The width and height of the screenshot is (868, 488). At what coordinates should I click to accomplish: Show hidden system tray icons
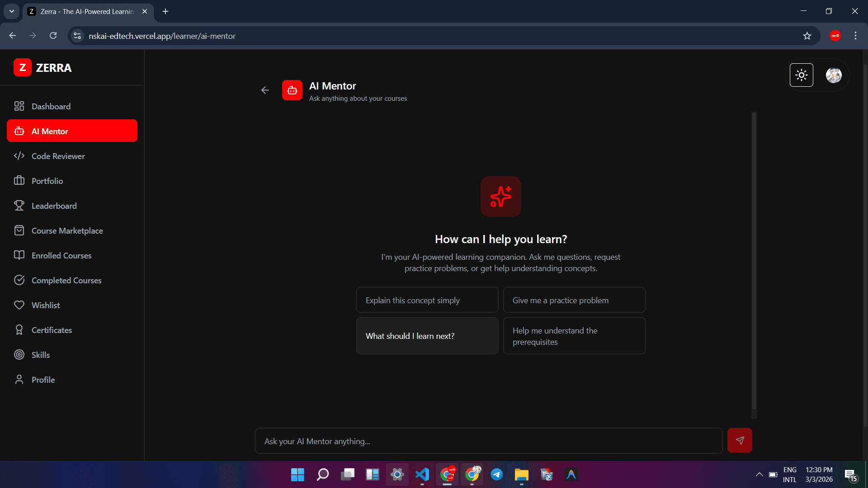pos(759,475)
